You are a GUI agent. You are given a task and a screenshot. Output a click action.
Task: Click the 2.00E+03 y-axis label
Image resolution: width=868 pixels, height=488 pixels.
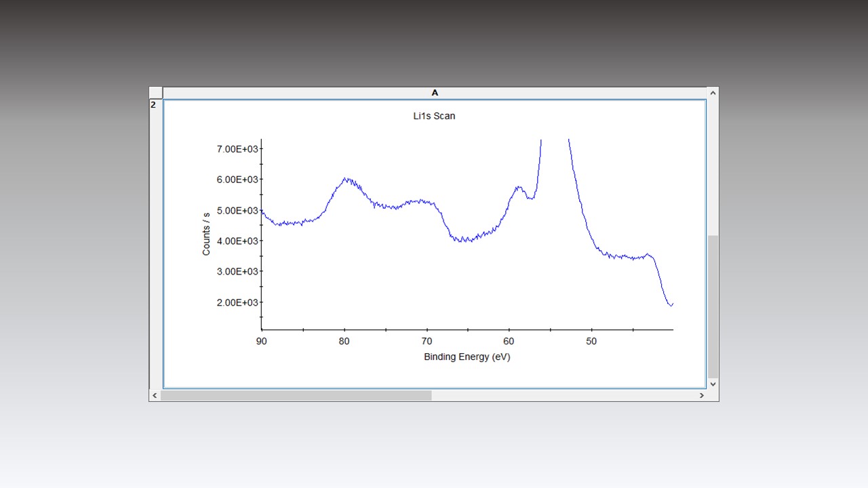(239, 302)
